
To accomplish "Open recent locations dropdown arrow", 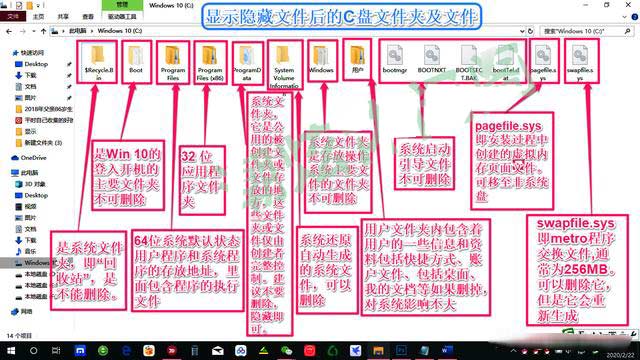I will point(33,31).
